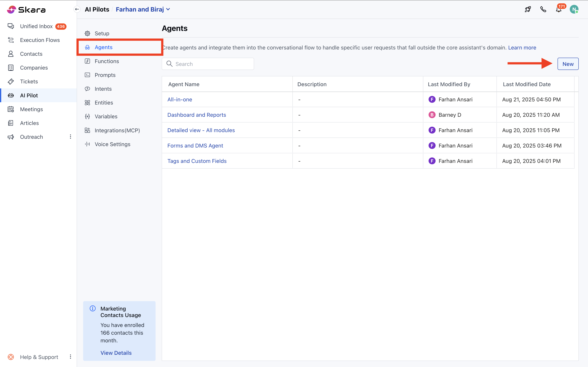This screenshot has height=367, width=588.
Task: Open notifications bell with 171 badge
Action: (x=559, y=10)
